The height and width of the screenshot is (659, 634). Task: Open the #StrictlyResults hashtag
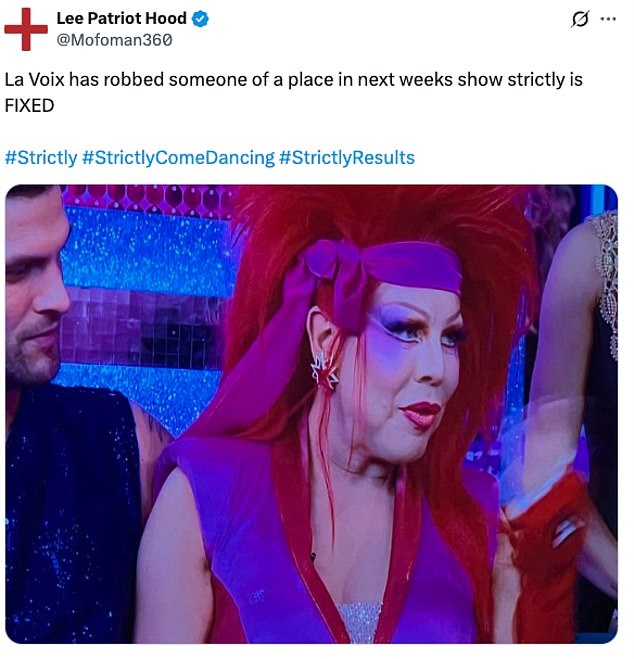tap(347, 158)
